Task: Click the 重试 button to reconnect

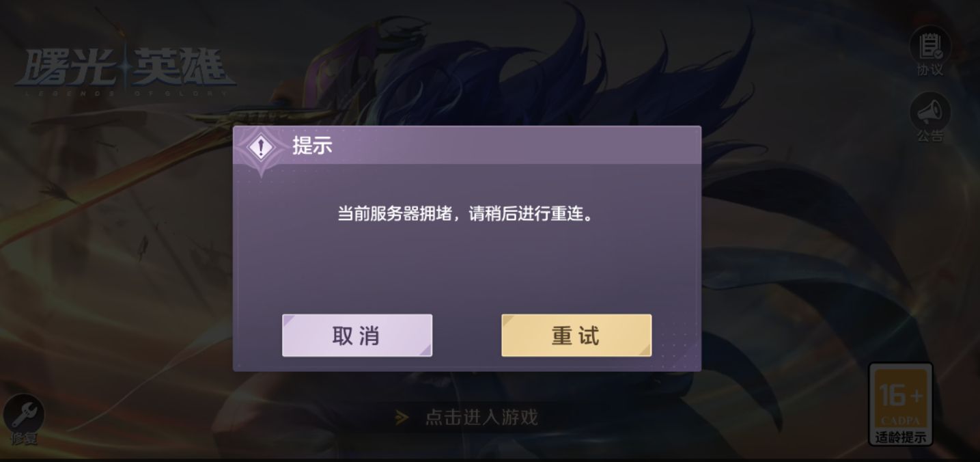Action: coord(576,336)
